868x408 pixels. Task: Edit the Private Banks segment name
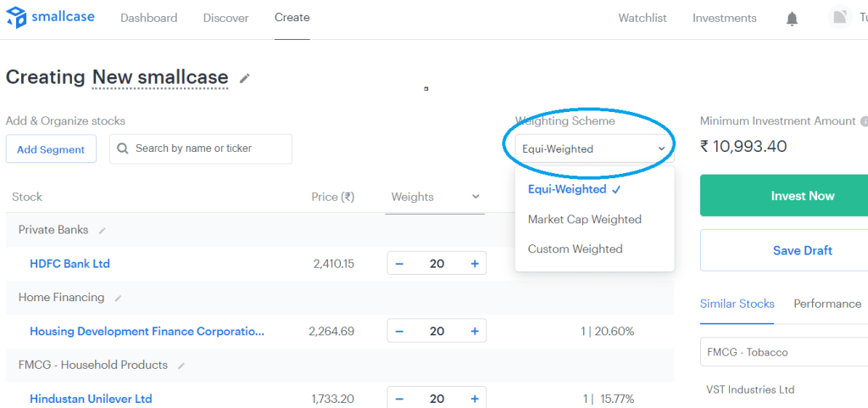pyautogui.click(x=102, y=231)
